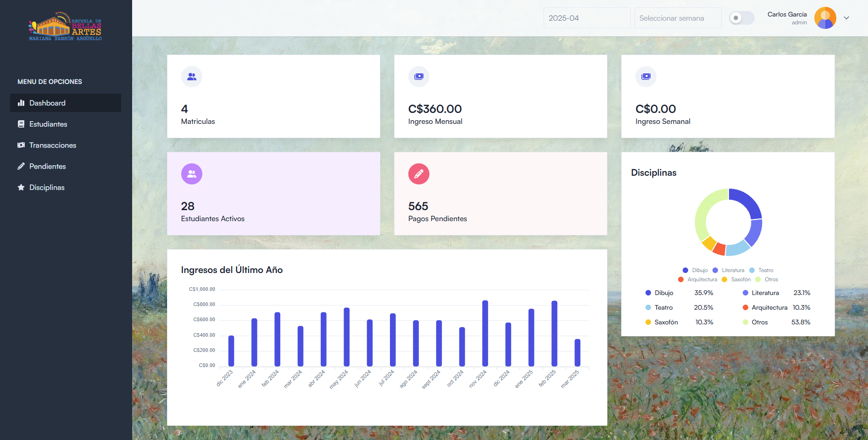Click the Dashboard bar chart icon
Image resolution: width=868 pixels, height=440 pixels.
coord(21,103)
